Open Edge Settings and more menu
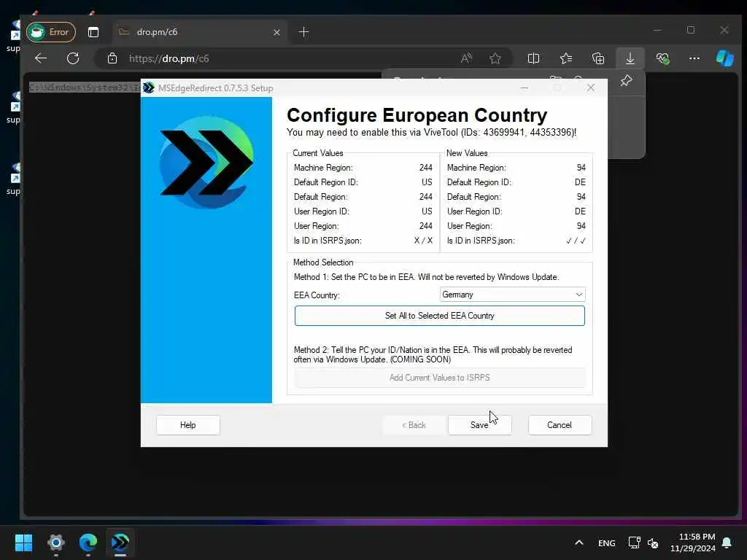The width and height of the screenshot is (747, 560). (x=694, y=58)
